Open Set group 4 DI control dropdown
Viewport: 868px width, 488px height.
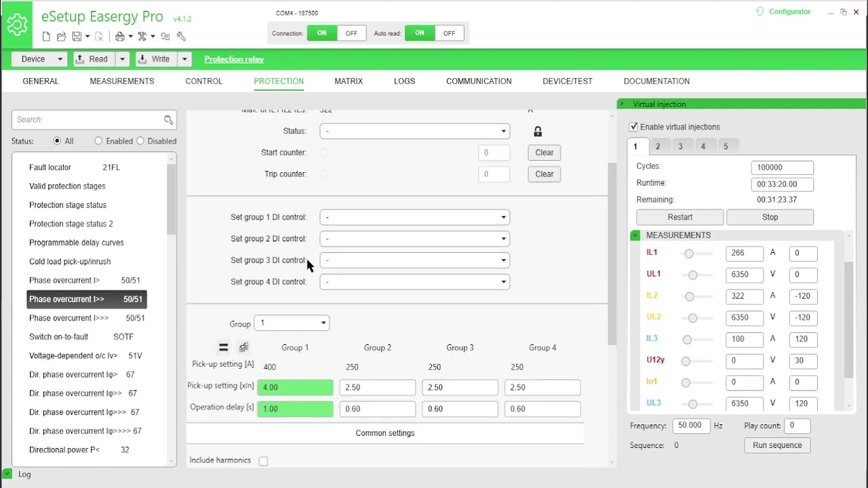415,282
